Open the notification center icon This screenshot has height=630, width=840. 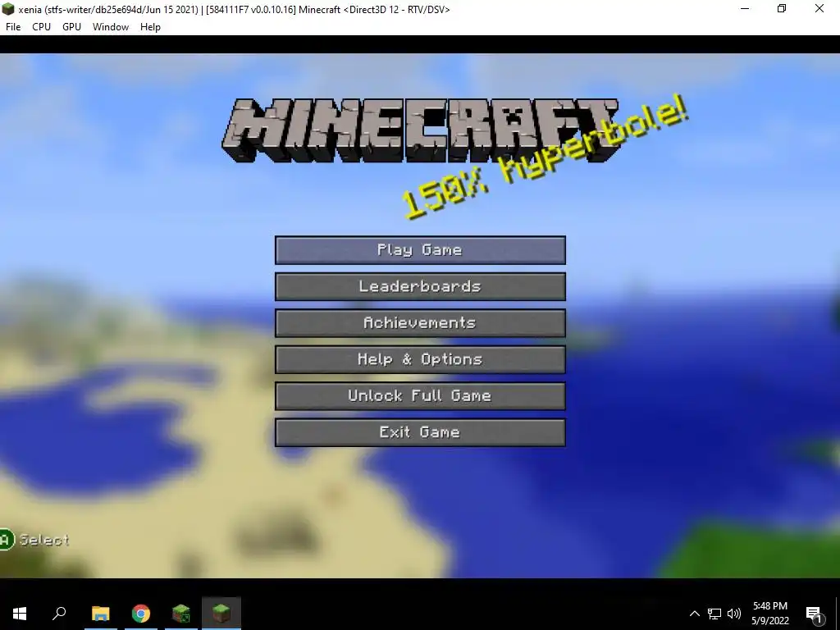click(815, 614)
